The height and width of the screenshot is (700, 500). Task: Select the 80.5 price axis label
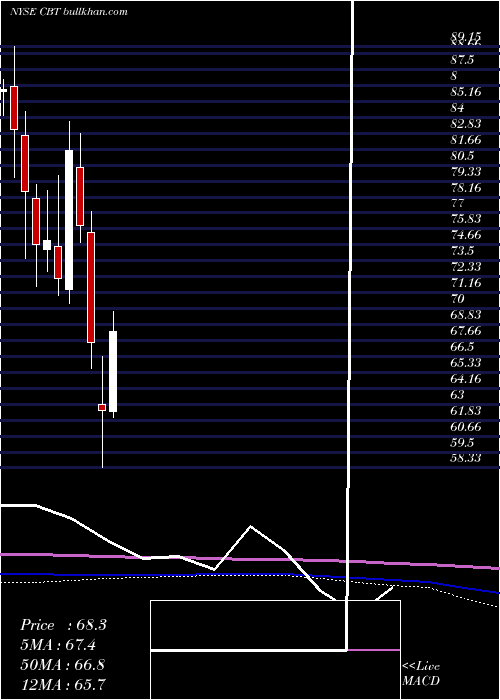pyautogui.click(x=462, y=156)
